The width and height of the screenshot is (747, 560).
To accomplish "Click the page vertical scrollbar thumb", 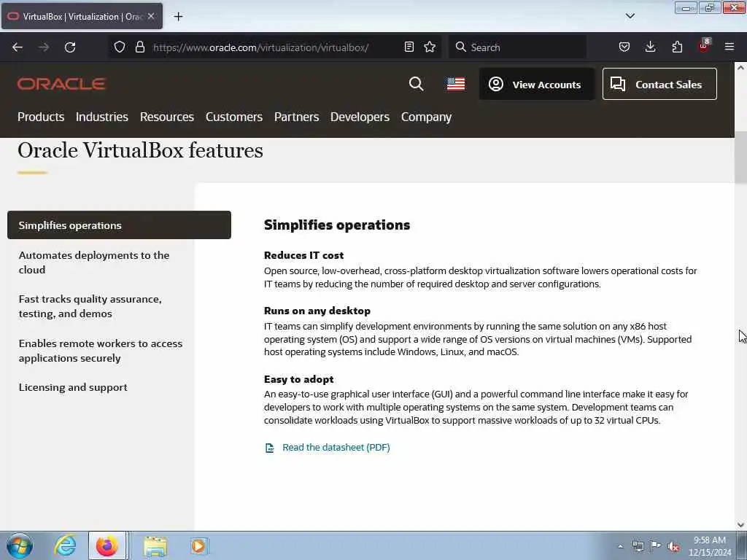I will point(740,158).
